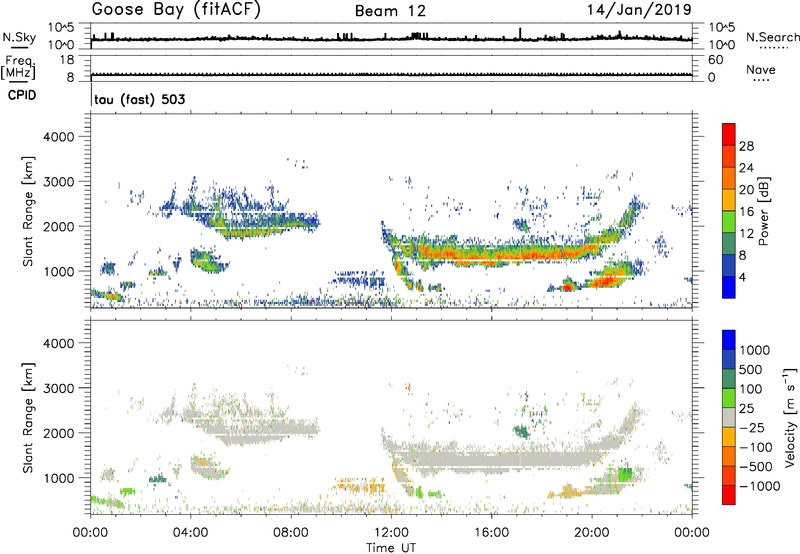Click the "-25" label on the Velocity scale
The width and height of the screenshot is (800, 554).
click(x=752, y=428)
